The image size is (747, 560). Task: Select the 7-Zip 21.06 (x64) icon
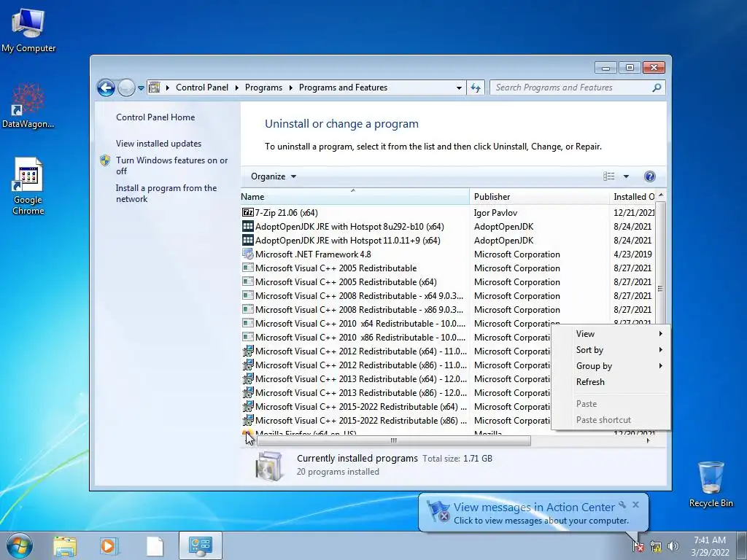[x=248, y=212]
